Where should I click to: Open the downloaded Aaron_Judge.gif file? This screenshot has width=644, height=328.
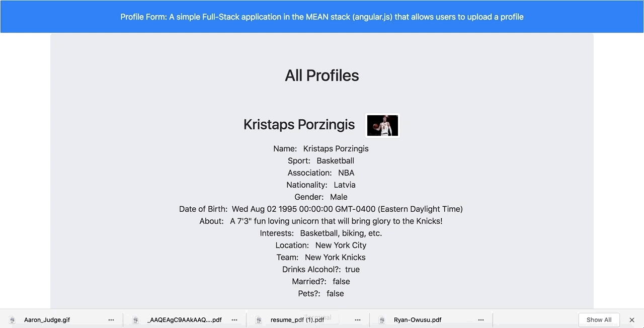47,320
